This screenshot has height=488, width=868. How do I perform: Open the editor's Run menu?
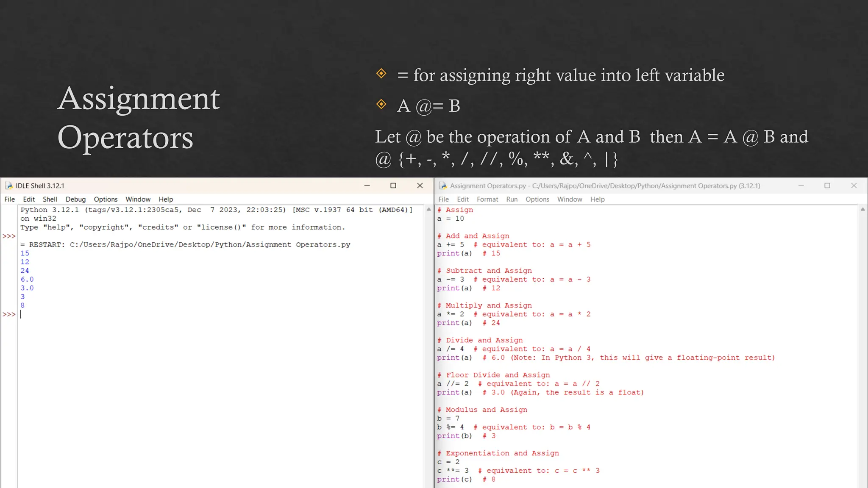512,199
